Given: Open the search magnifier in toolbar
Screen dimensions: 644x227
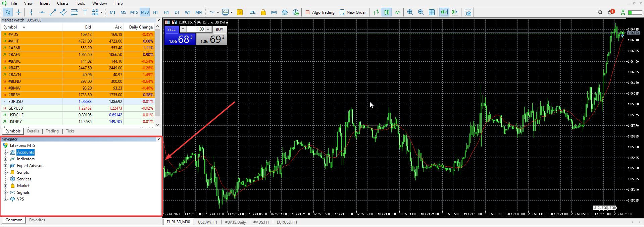Looking at the screenshot, I should (600, 12).
